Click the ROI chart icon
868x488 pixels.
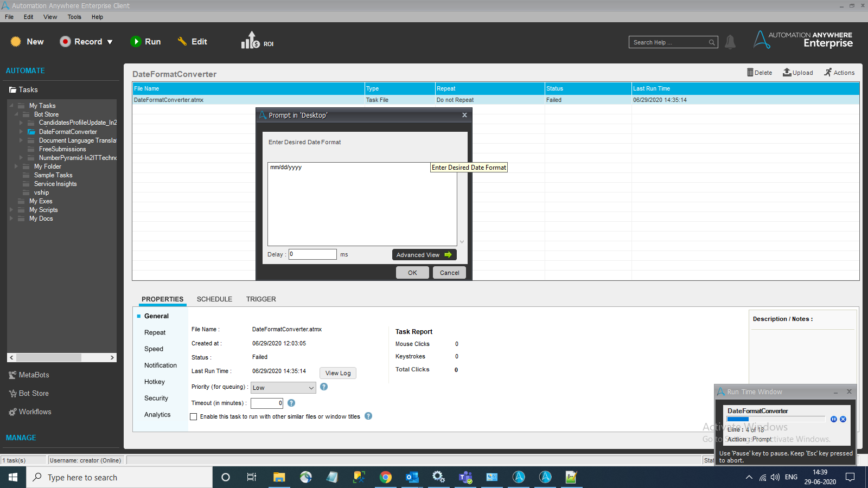pos(250,41)
